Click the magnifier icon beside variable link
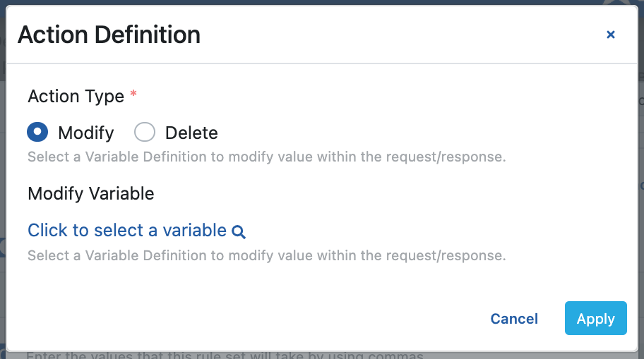 click(x=239, y=231)
